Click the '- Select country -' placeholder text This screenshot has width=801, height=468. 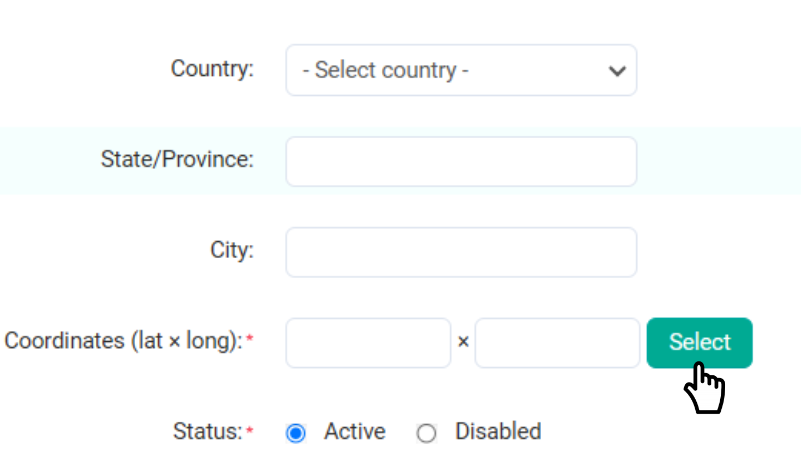(386, 71)
